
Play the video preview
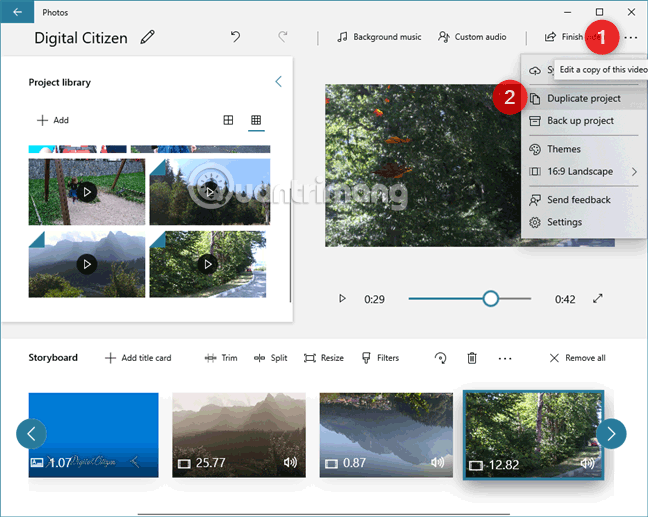point(342,298)
